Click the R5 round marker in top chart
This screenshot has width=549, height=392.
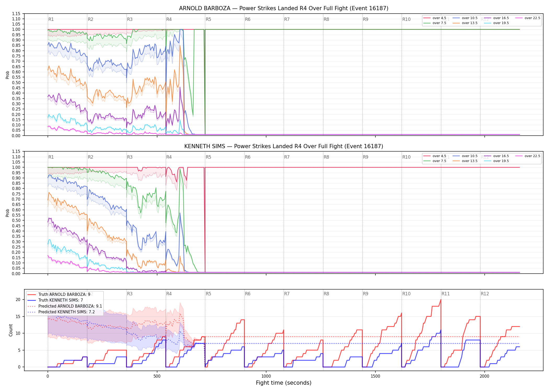pyautogui.click(x=208, y=19)
